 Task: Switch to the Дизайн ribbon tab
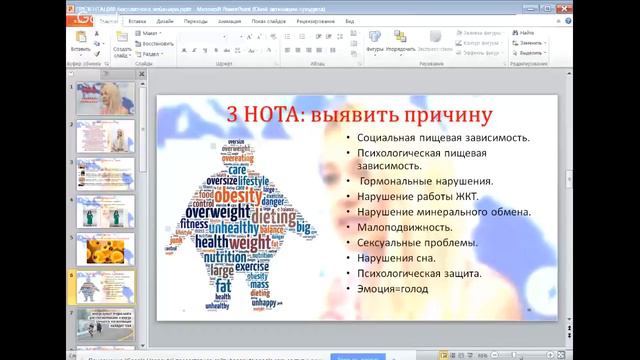[165, 21]
